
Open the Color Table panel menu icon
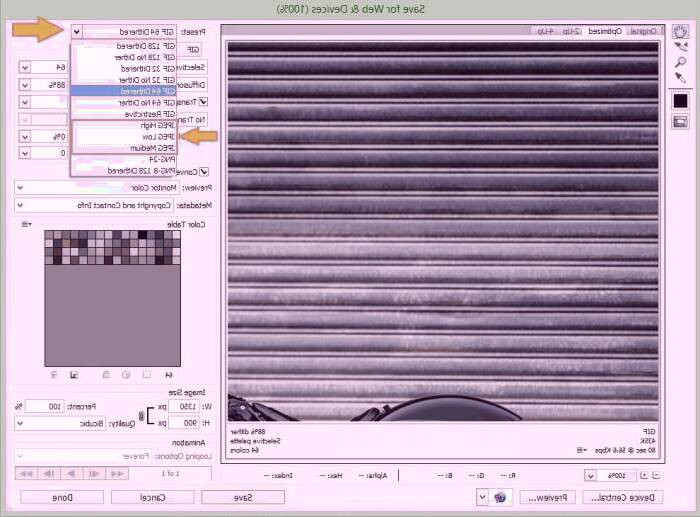[26, 224]
